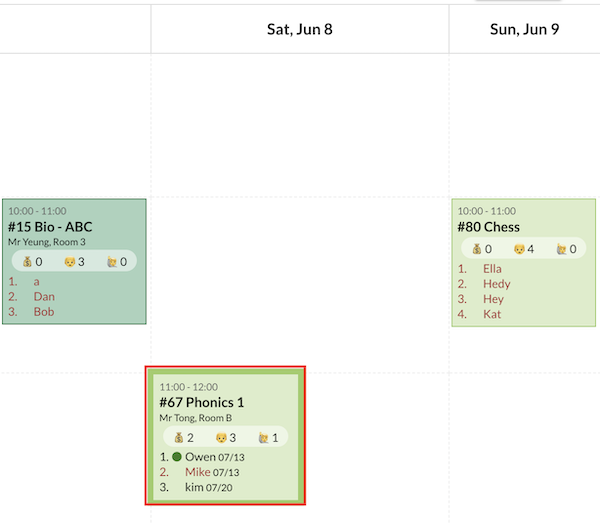Click the raised-hand icon in Chess class

(562, 249)
